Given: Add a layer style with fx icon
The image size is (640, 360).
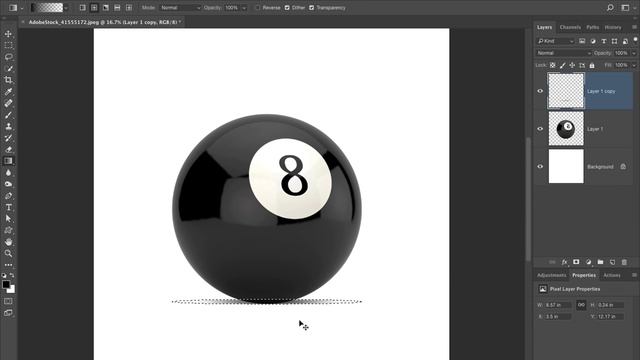Looking at the screenshot, I should pos(564,262).
